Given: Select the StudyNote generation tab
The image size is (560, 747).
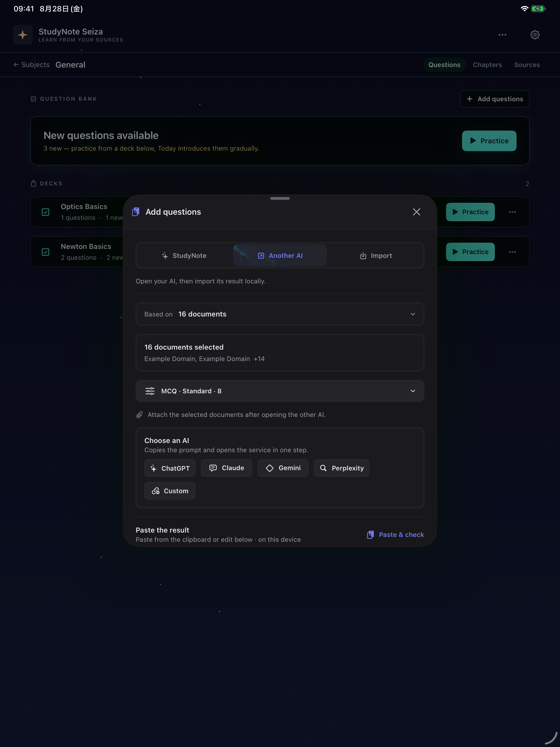Looking at the screenshot, I should point(184,256).
